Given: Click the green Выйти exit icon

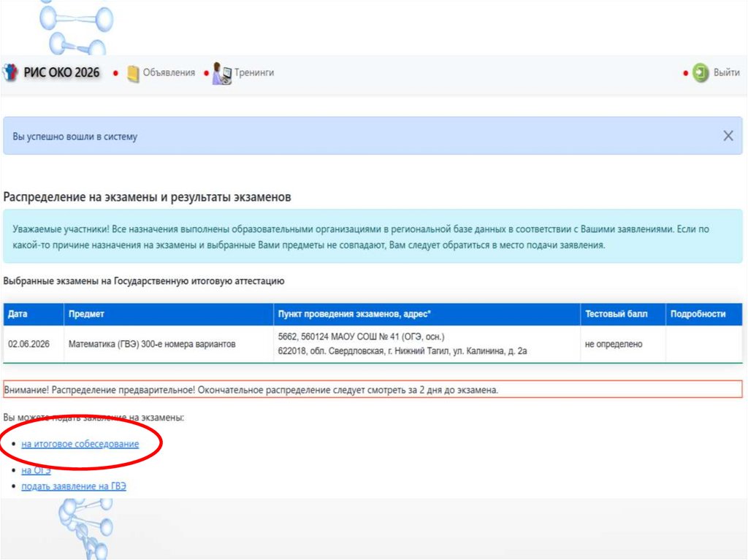Looking at the screenshot, I should tap(701, 73).
